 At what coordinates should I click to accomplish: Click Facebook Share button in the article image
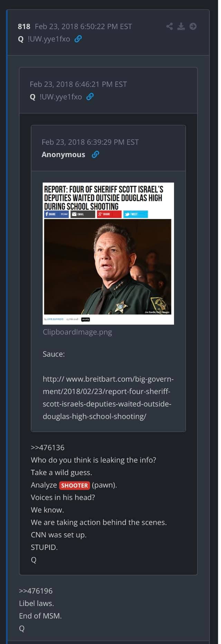click(56, 214)
